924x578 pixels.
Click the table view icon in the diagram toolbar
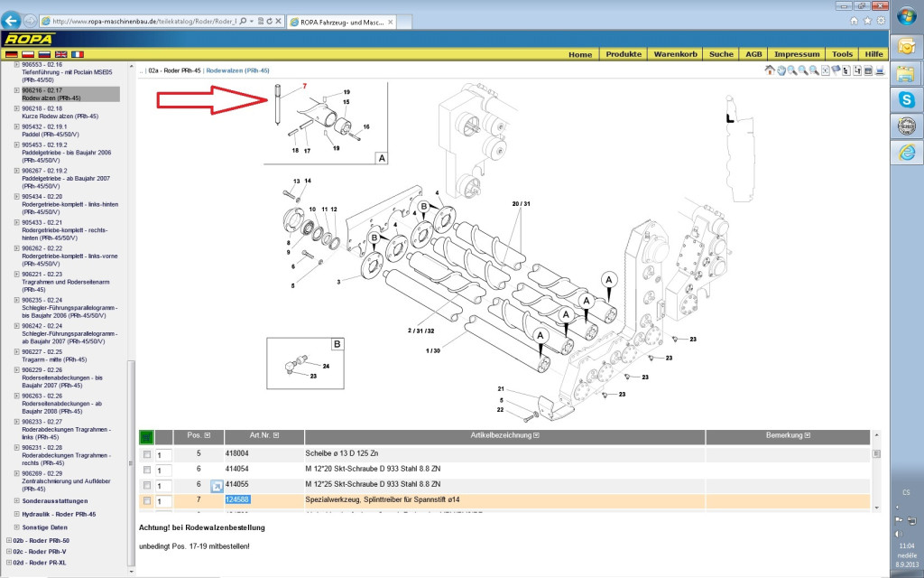coord(869,70)
